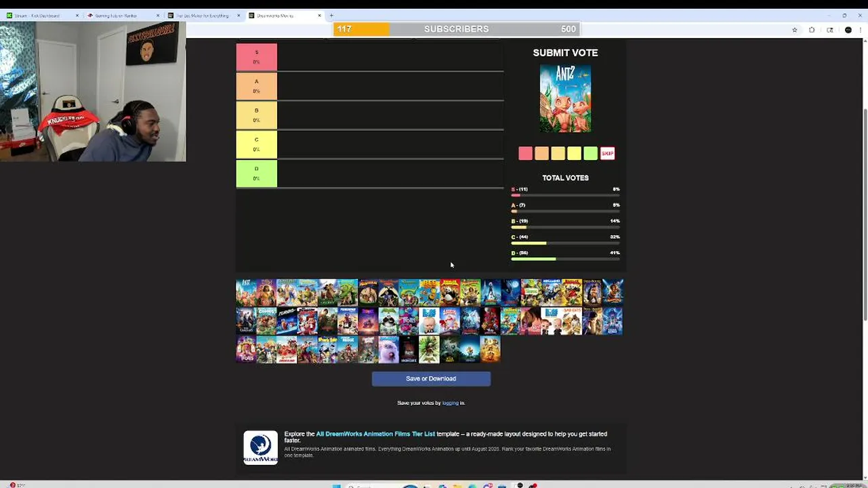
Task: Click the large Antz poster under Submit Vote
Action: pos(565,99)
